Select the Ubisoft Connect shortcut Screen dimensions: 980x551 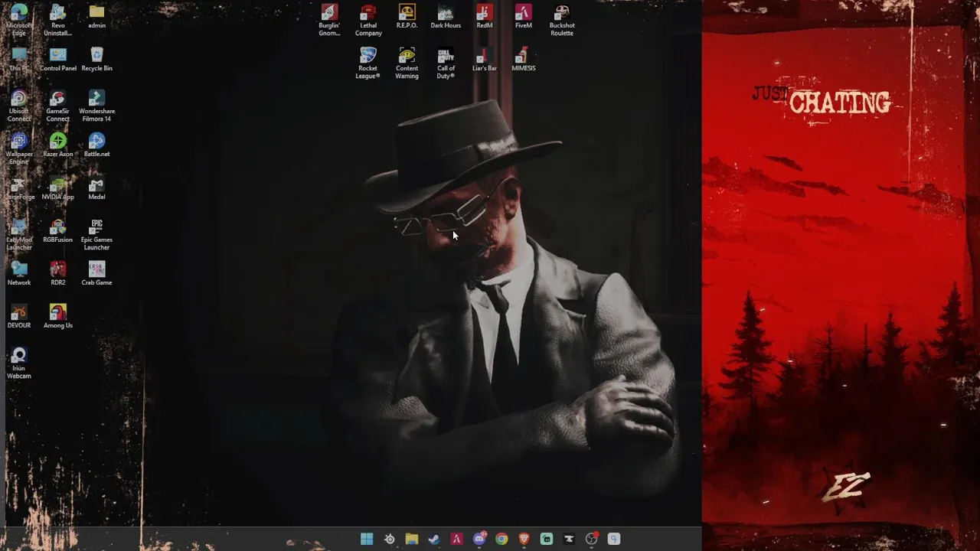(x=19, y=106)
